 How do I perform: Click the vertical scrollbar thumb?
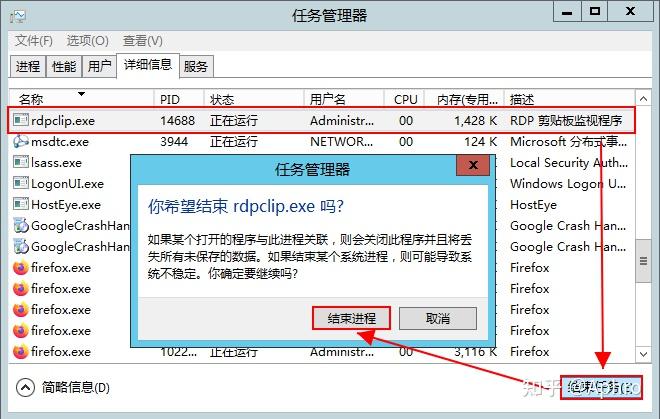643,261
